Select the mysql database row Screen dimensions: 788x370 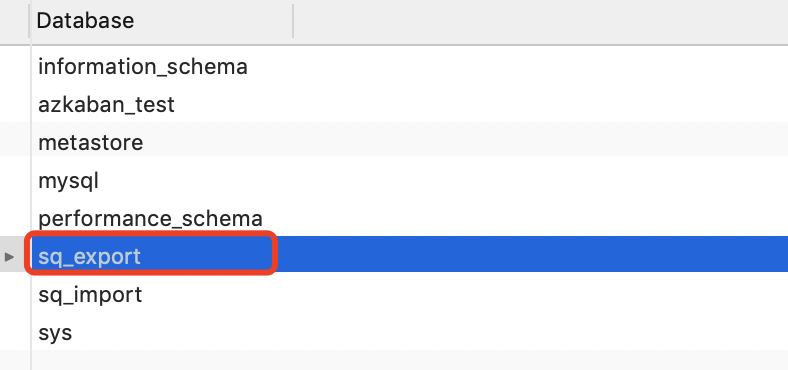pos(409,180)
